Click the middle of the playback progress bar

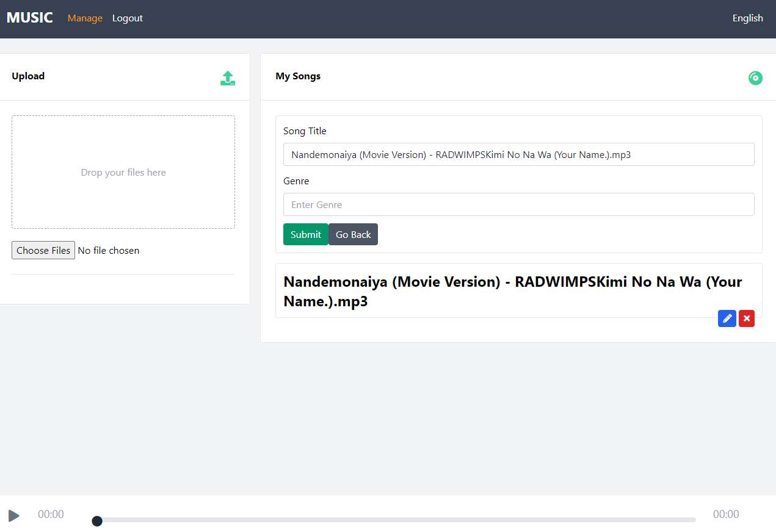(394, 520)
